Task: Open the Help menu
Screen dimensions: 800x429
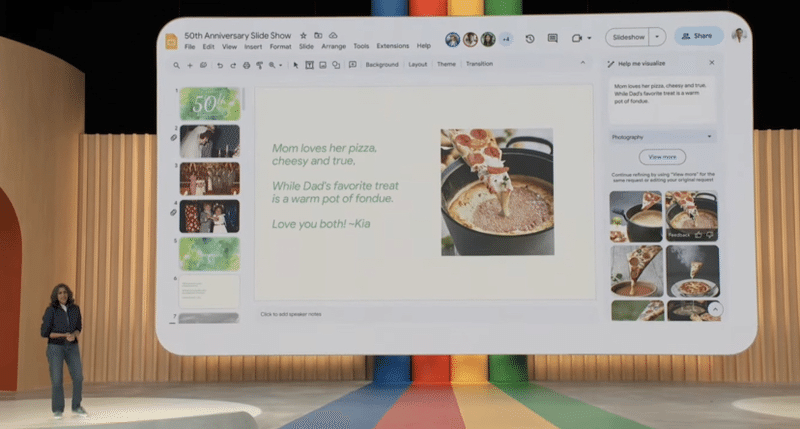Action: coord(423,46)
